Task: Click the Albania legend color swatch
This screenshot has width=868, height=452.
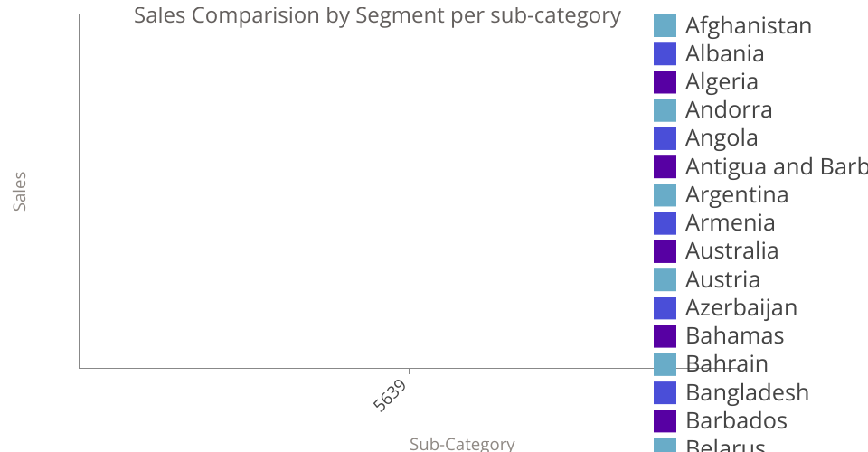Action: (x=665, y=54)
